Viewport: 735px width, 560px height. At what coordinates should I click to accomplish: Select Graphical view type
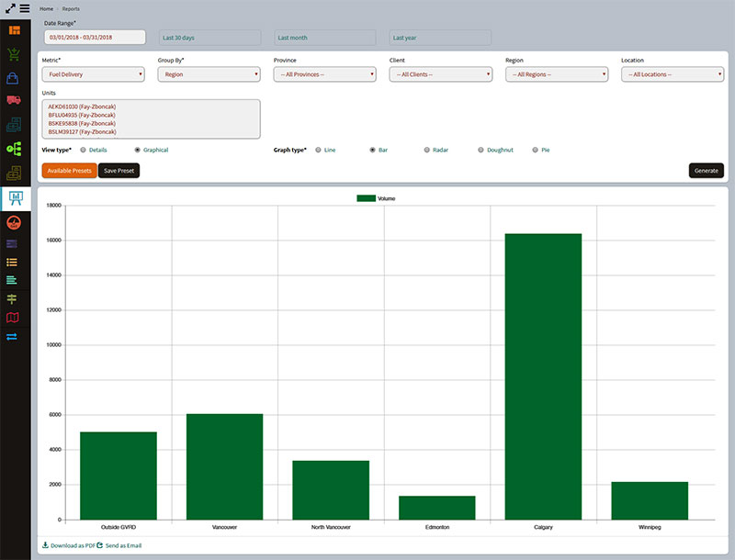[x=137, y=150]
